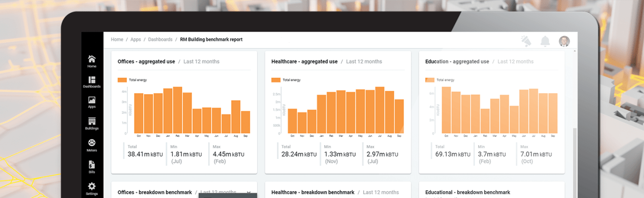Click the 4.45m kBTU max value
The width and height of the screenshot is (644, 198).
coord(229,154)
